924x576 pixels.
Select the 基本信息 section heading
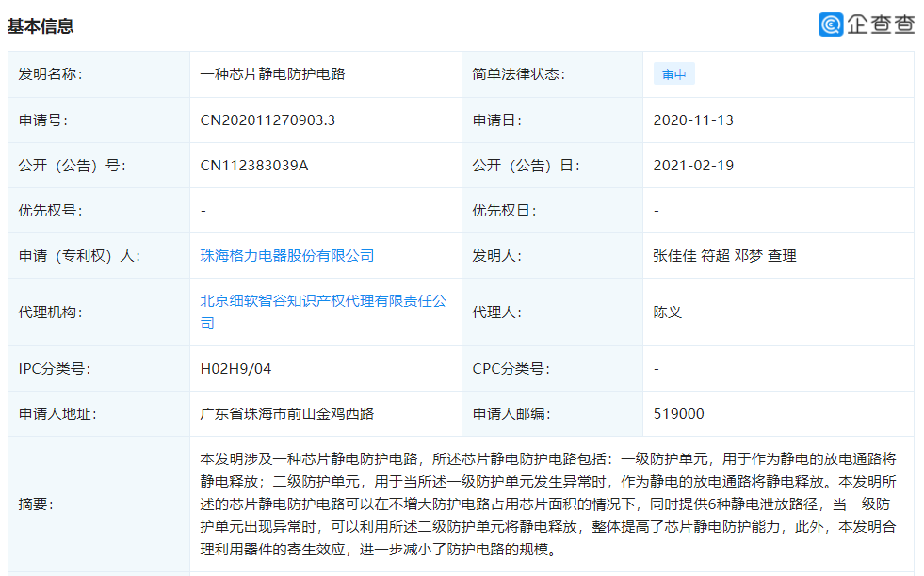coord(41,26)
